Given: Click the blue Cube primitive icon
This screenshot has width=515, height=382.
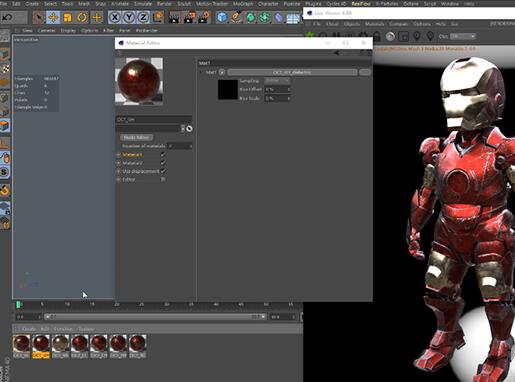Looking at the screenshot, I should [222, 17].
